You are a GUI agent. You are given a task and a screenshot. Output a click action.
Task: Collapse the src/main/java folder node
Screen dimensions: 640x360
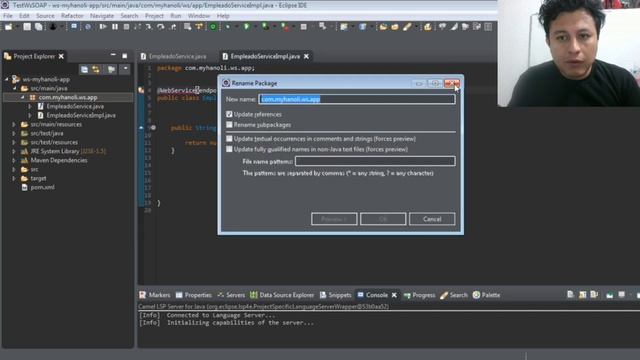click(x=15, y=88)
